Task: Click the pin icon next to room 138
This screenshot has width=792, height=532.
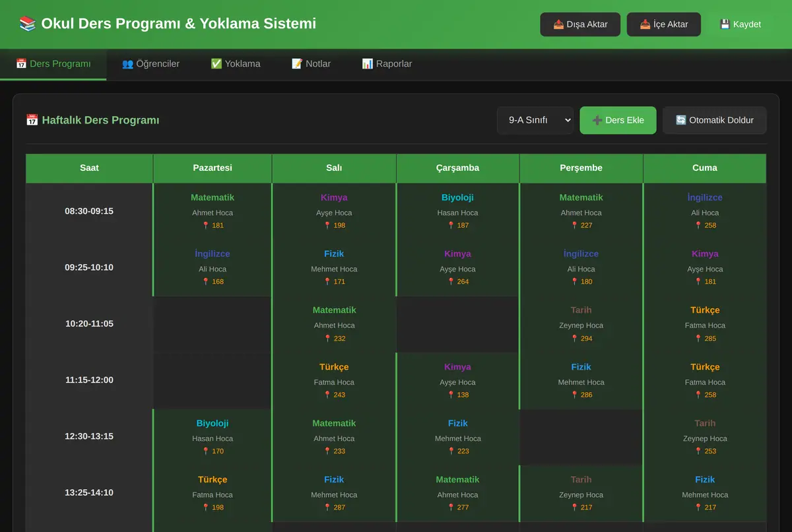Action: coord(451,395)
